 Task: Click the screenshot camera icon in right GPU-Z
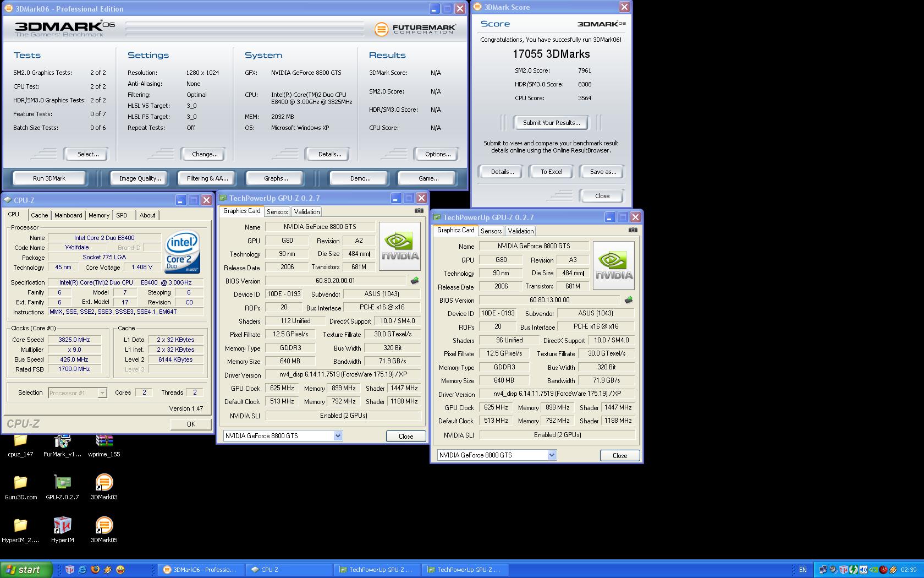coord(633,230)
